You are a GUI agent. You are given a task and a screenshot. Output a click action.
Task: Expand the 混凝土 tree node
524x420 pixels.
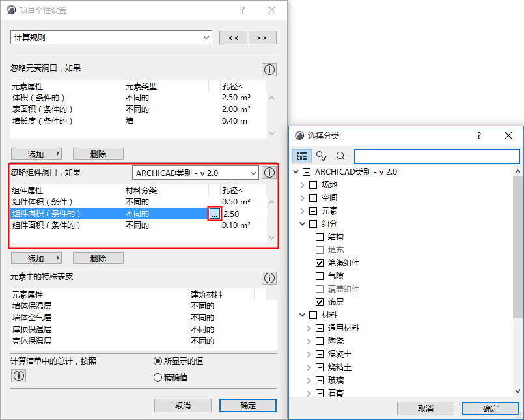click(x=309, y=354)
